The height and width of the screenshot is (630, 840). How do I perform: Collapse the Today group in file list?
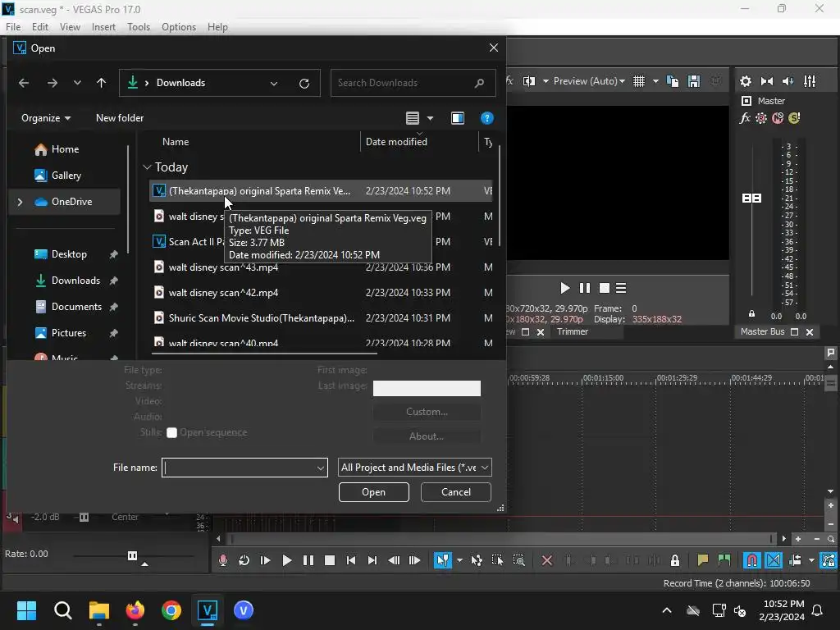[x=147, y=167]
